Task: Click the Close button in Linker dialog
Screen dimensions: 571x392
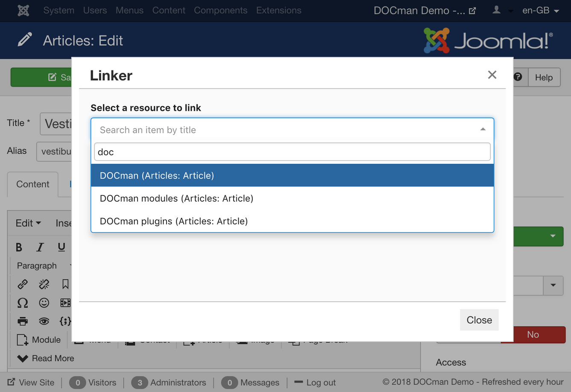Action: 479,320
